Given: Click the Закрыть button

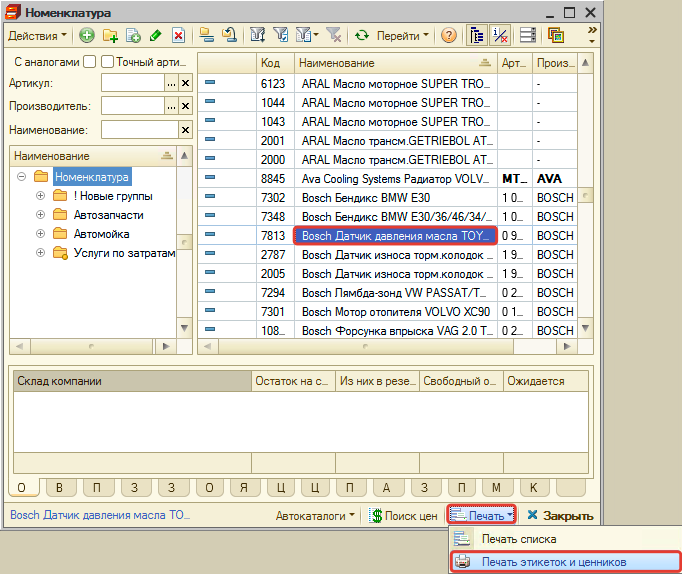Looking at the screenshot, I should coord(560,516).
